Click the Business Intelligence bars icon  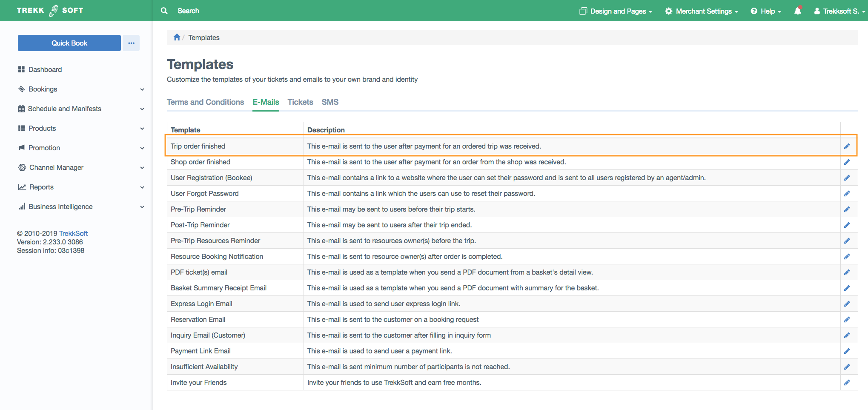(x=22, y=206)
